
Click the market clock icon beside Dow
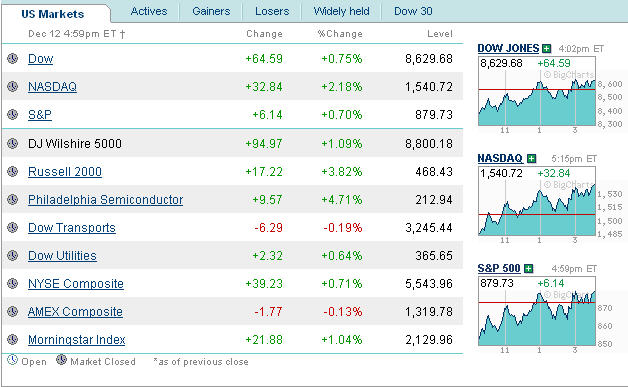pyautogui.click(x=12, y=58)
